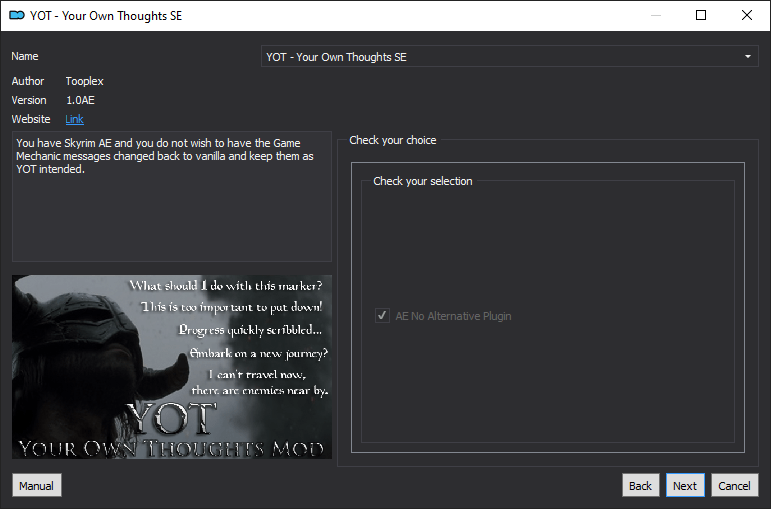Viewport: 771px width, 509px height.
Task: Close the installer window
Action: [x=746, y=15]
